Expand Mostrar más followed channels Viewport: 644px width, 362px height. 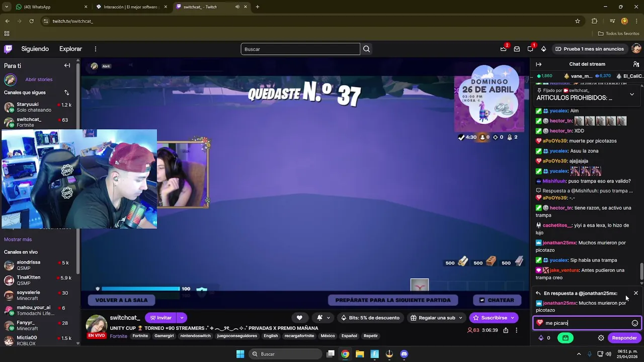pyautogui.click(x=18, y=239)
